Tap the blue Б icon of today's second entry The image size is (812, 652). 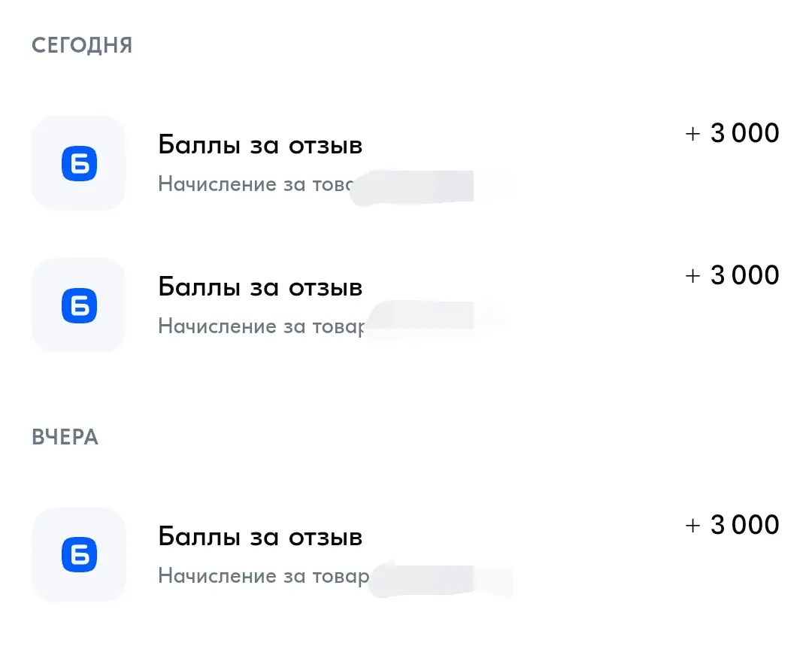(x=79, y=305)
